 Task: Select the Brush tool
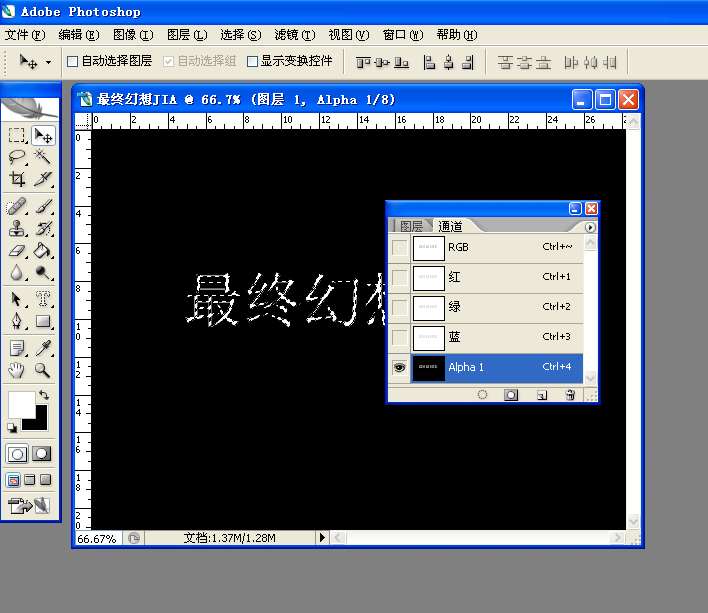42,207
